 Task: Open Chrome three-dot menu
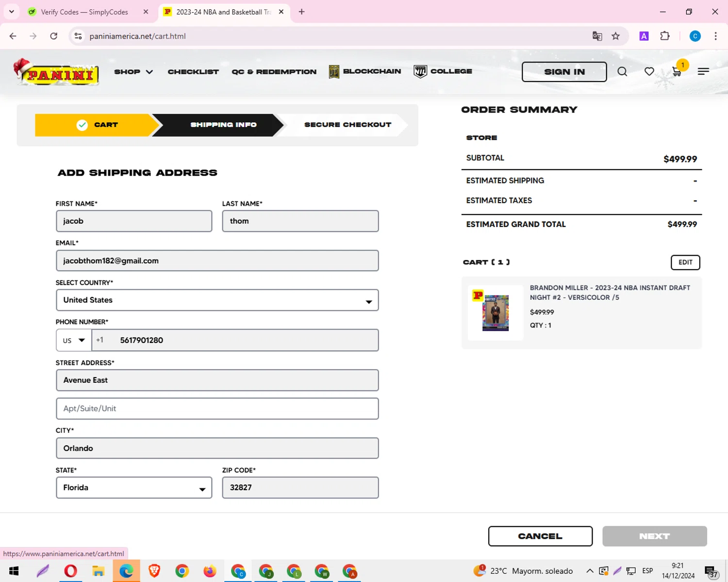[715, 36]
